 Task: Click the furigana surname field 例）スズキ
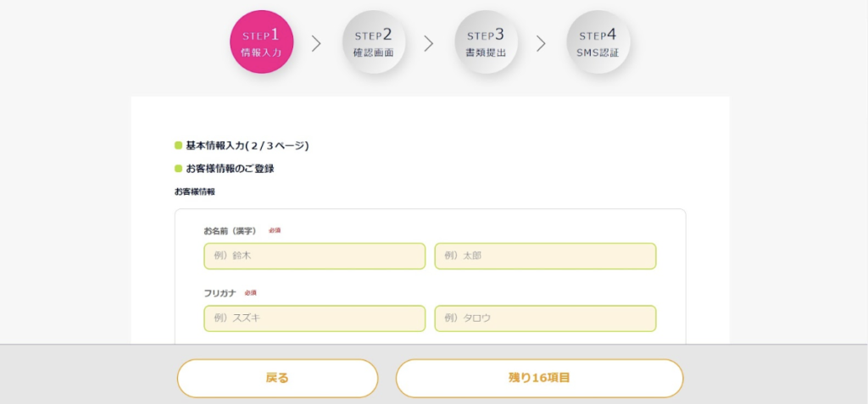314,318
